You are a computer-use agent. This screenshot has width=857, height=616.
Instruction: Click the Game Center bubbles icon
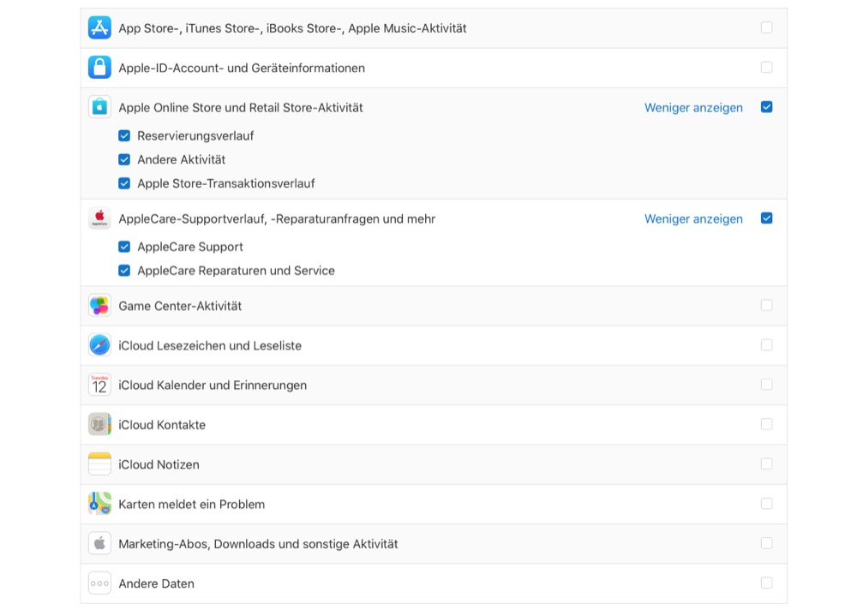coord(99,306)
